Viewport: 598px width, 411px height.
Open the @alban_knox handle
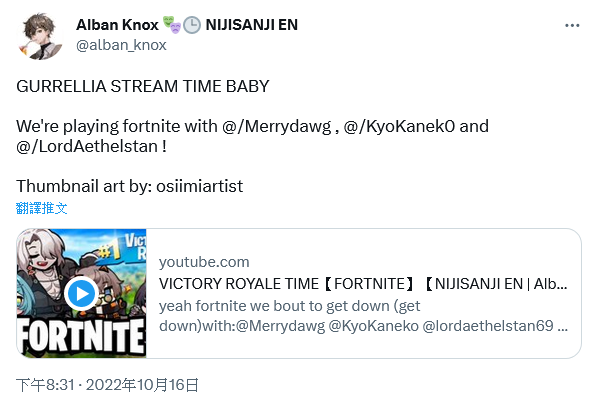[x=121, y=45]
